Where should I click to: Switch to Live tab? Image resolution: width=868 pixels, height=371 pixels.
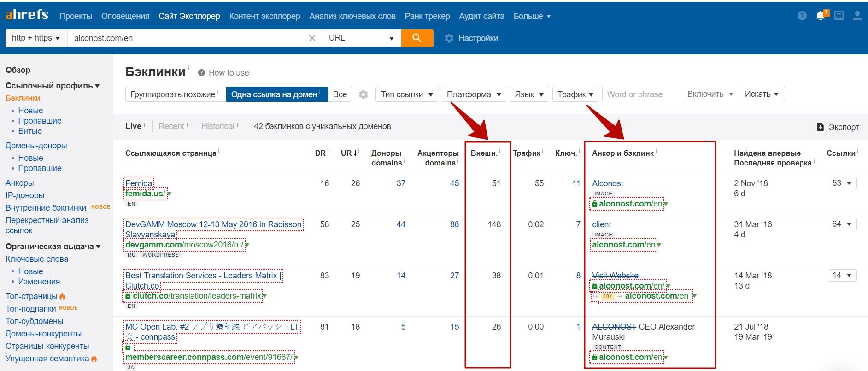[x=134, y=126]
